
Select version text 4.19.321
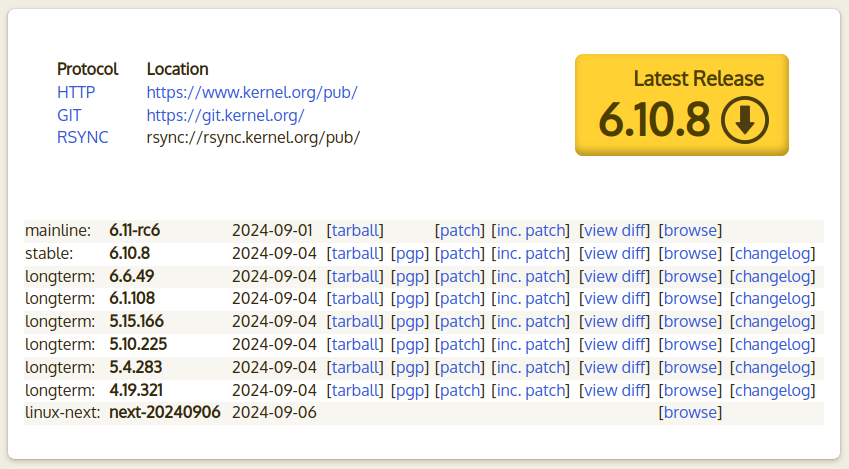click(x=136, y=390)
